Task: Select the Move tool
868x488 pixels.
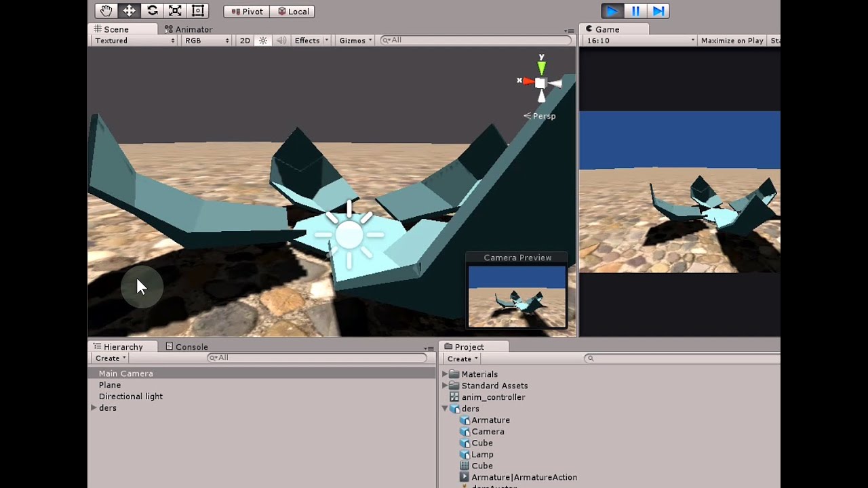Action: point(129,11)
